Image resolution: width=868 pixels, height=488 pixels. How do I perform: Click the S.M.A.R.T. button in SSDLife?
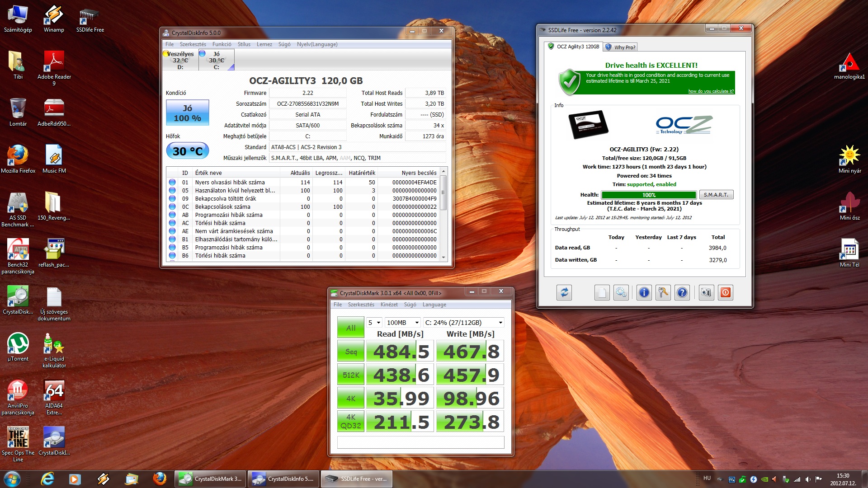[x=716, y=195]
